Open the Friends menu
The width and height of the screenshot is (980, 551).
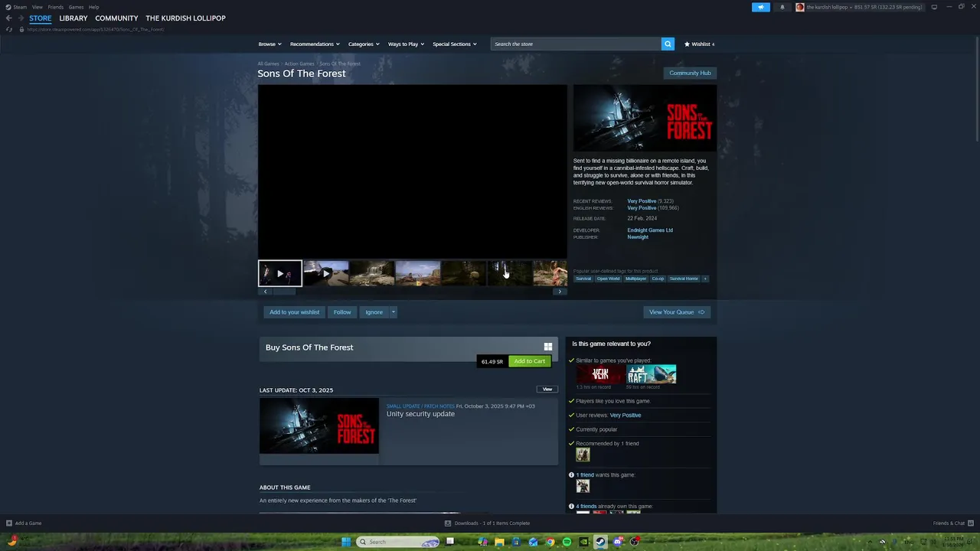coord(56,7)
